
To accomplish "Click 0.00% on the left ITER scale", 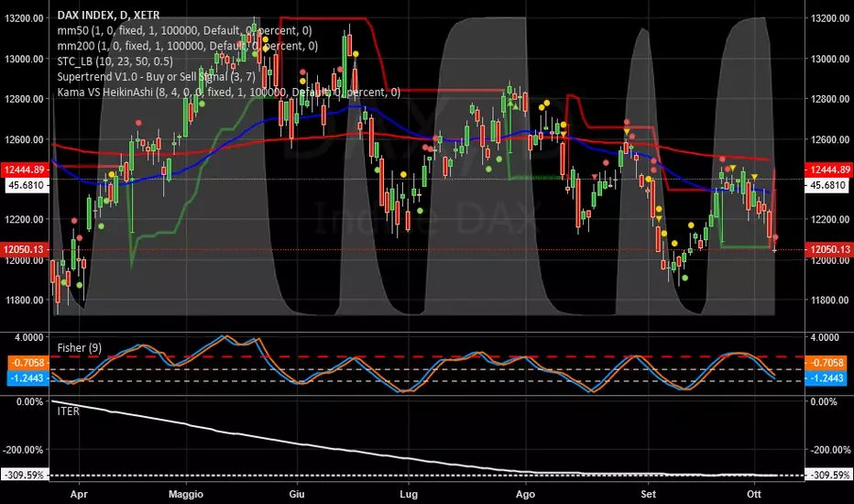I will 30,402.
